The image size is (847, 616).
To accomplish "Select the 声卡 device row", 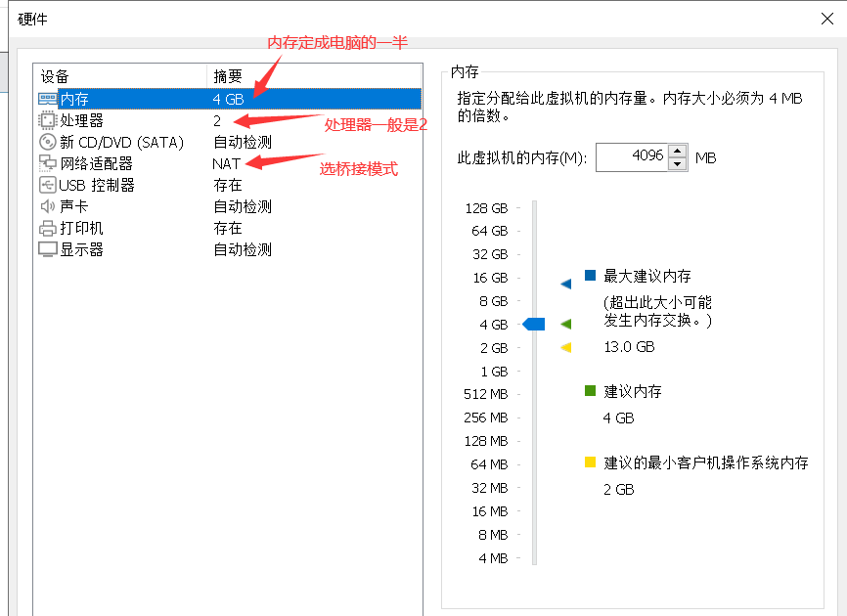I will tap(230, 206).
